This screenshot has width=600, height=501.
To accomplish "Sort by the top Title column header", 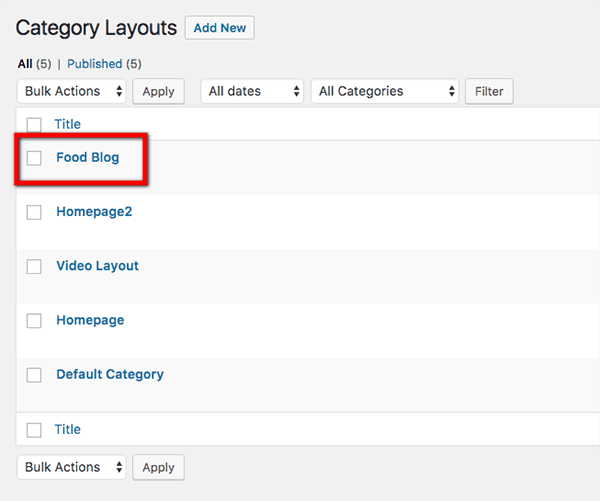I will click(68, 125).
